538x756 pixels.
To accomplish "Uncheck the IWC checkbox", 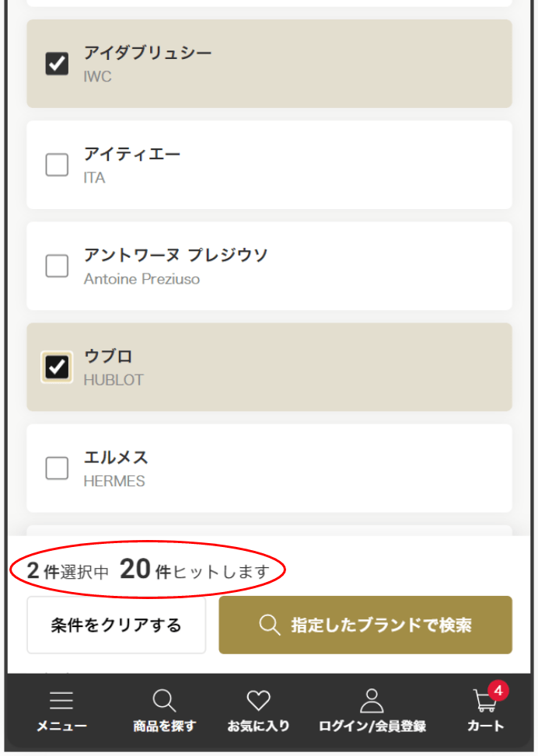I will (57, 64).
